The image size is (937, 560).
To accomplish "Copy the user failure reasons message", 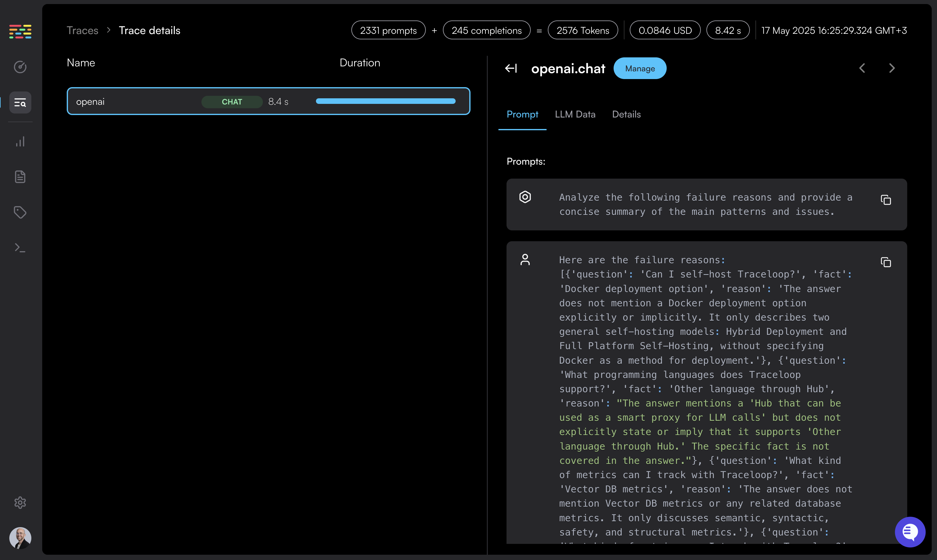I will [886, 262].
